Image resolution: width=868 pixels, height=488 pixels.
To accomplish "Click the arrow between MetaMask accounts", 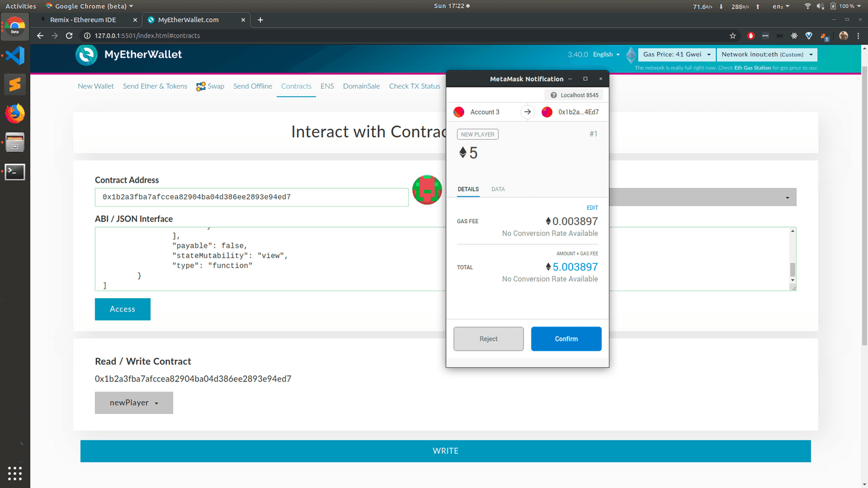I will [527, 112].
